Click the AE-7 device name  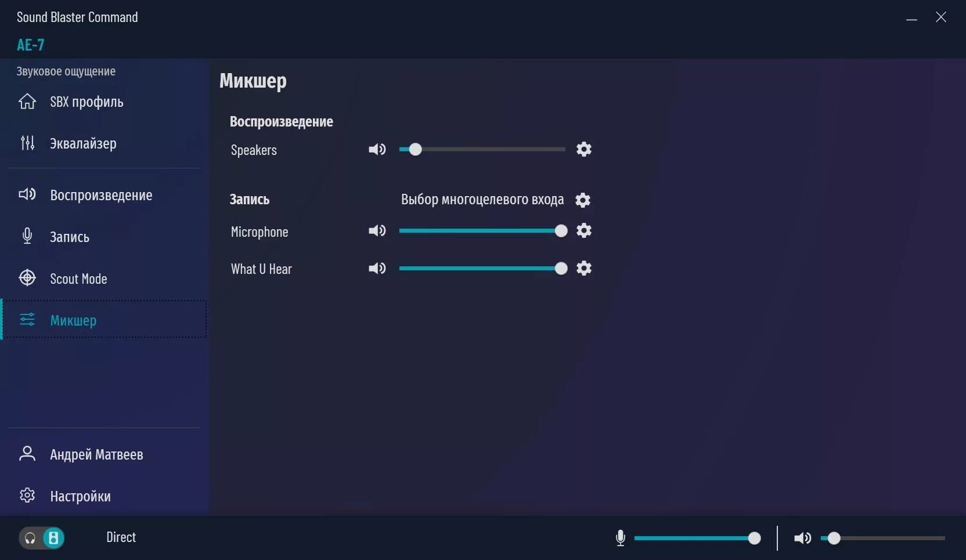31,45
